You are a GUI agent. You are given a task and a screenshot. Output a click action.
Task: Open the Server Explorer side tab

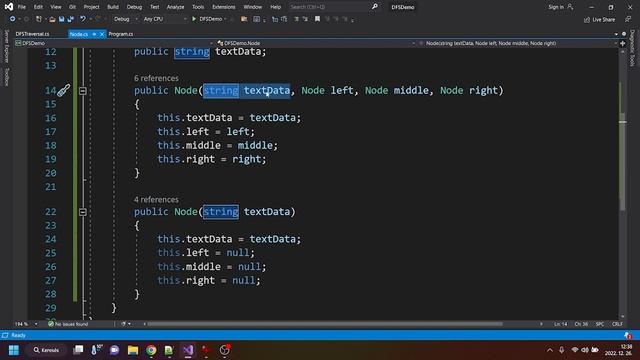point(6,46)
